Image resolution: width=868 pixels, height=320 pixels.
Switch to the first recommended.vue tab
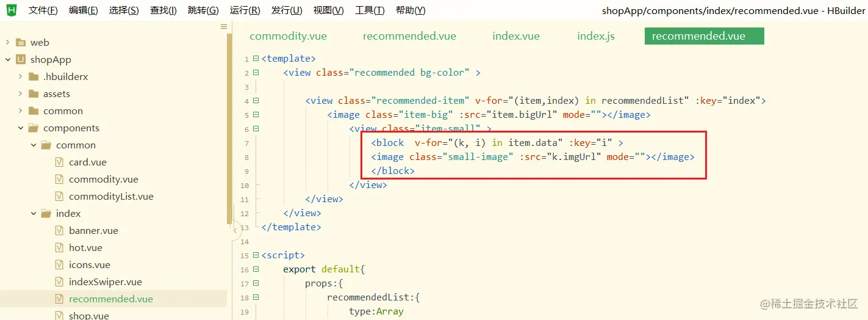pos(409,36)
